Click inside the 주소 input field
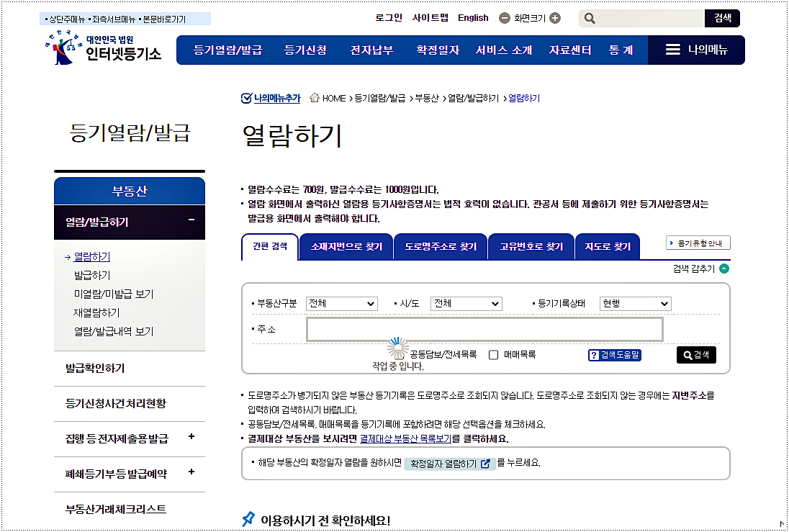The image size is (789, 532). (x=484, y=330)
